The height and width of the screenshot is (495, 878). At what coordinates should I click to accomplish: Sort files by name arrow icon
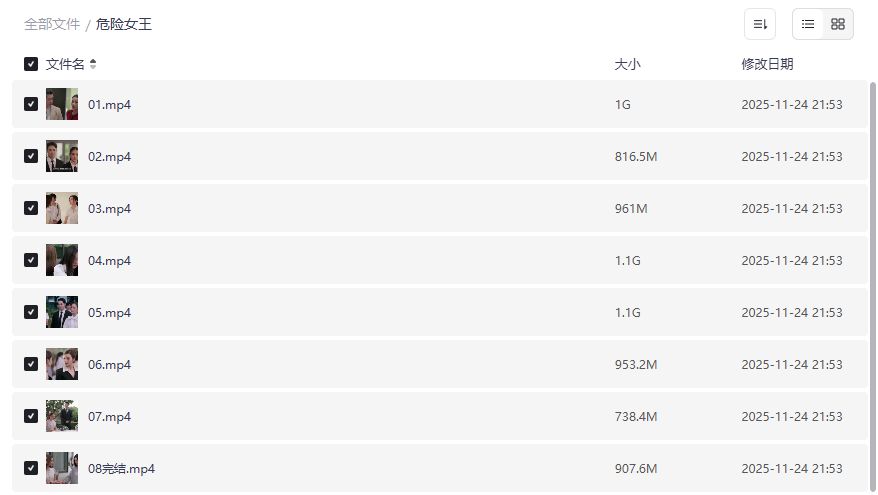click(x=93, y=64)
